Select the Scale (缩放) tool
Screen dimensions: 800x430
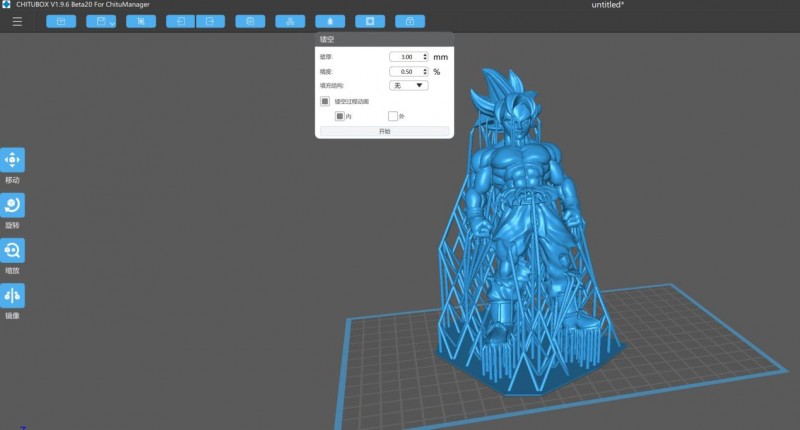13,250
